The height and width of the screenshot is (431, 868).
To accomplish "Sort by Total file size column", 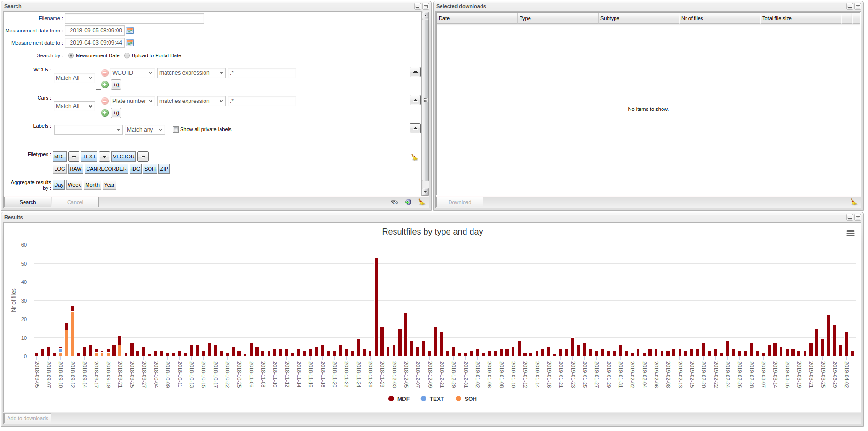I will [799, 18].
